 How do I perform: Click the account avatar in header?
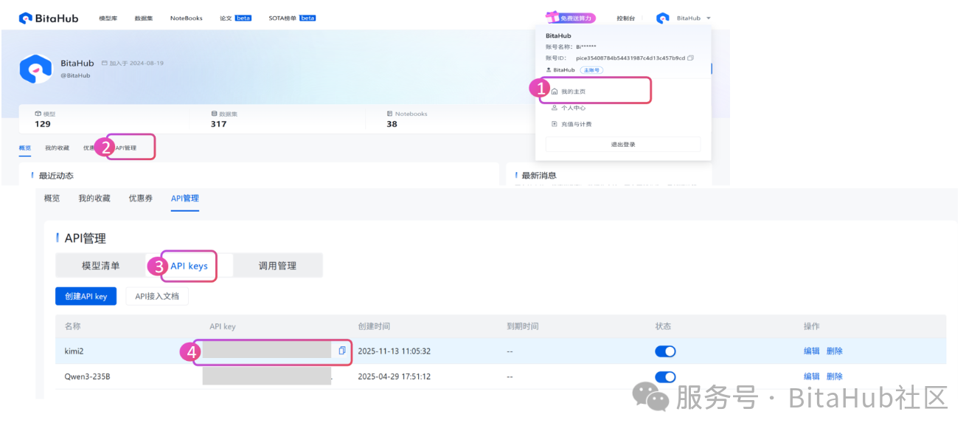coord(663,18)
